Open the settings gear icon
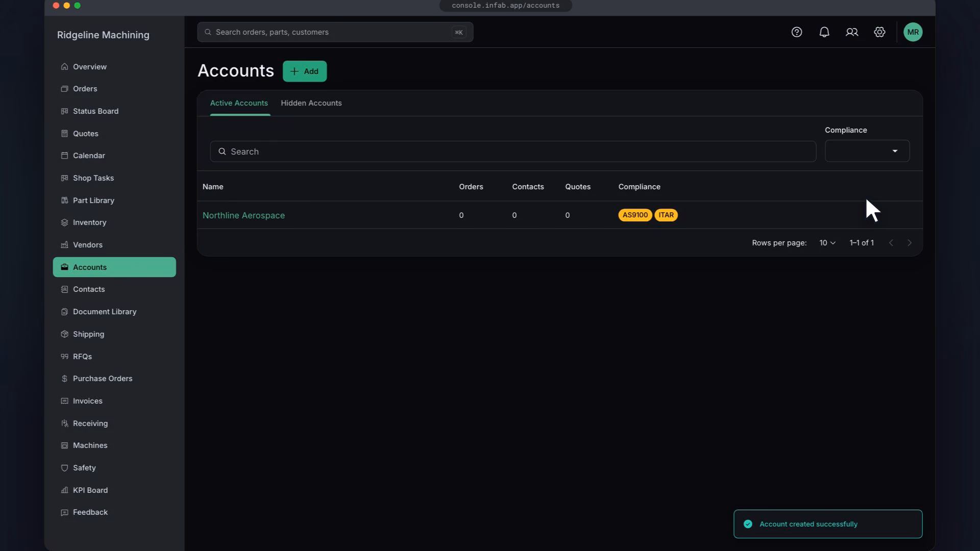980x551 pixels. pyautogui.click(x=879, y=32)
